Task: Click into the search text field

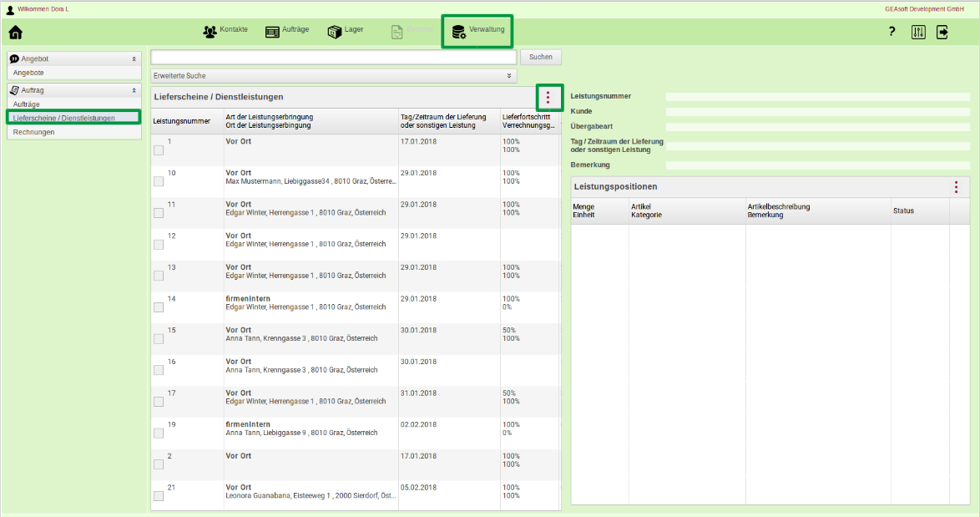Action: pos(333,58)
